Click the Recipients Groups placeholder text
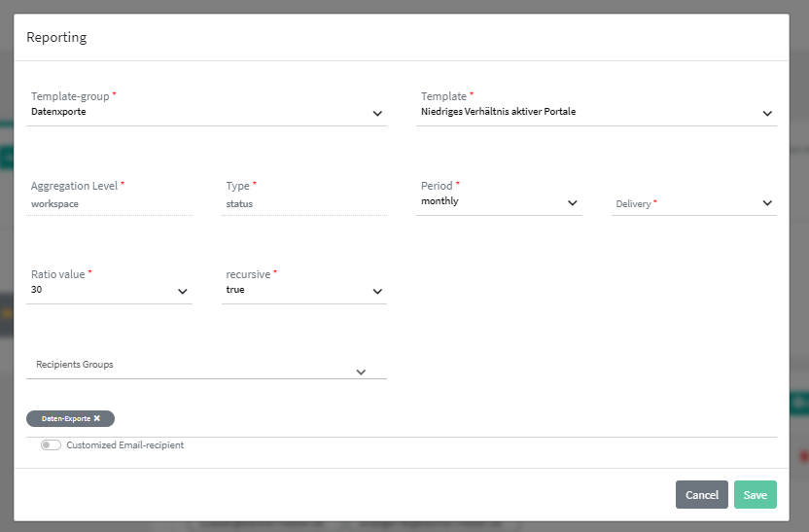 coord(75,365)
